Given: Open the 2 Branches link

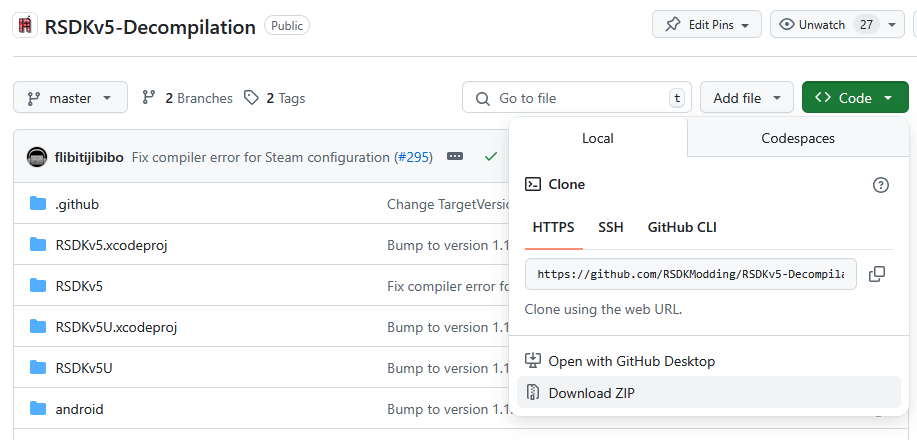Looking at the screenshot, I should tap(187, 98).
